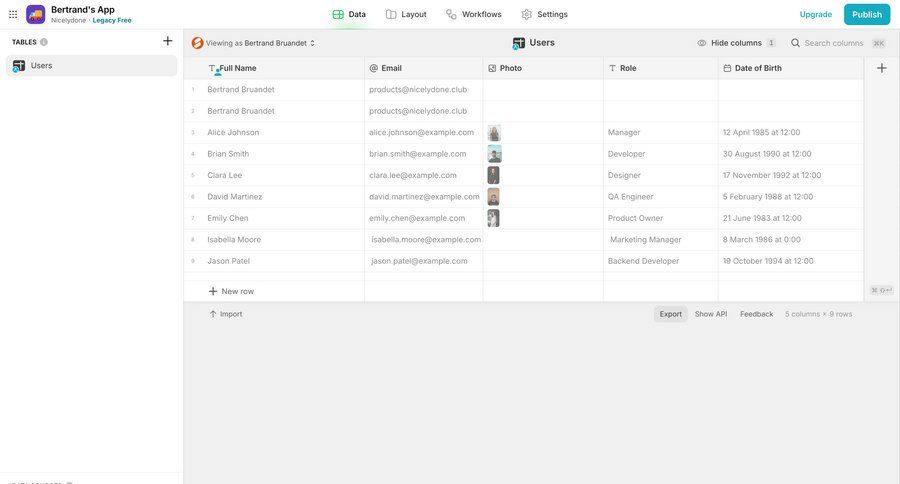Select the Emily Chen name cell

(274, 218)
